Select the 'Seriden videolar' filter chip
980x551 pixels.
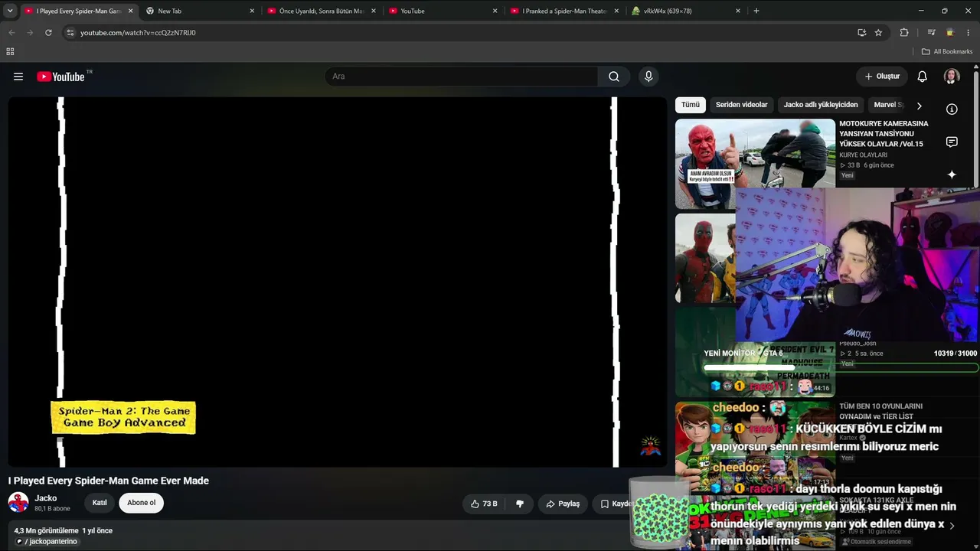[x=742, y=105]
